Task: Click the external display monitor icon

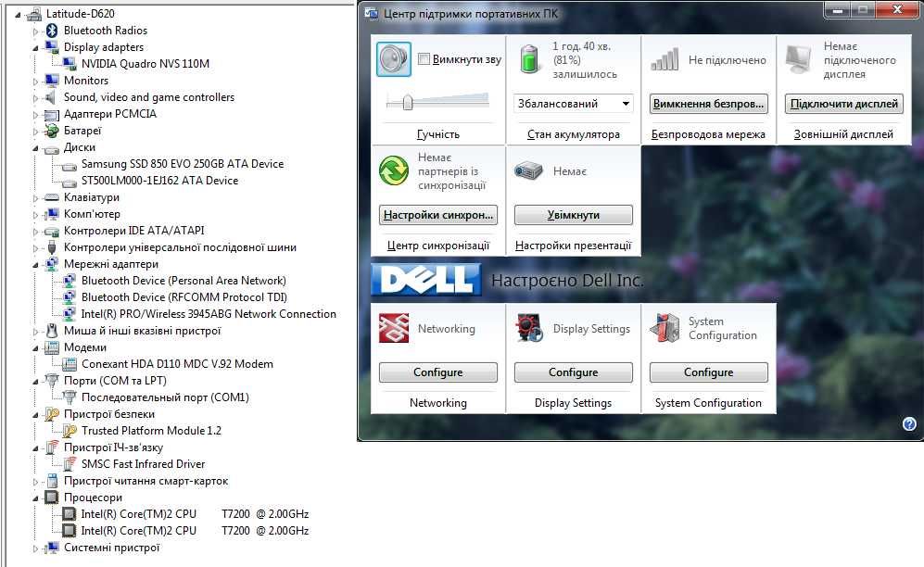Action: pos(799,59)
